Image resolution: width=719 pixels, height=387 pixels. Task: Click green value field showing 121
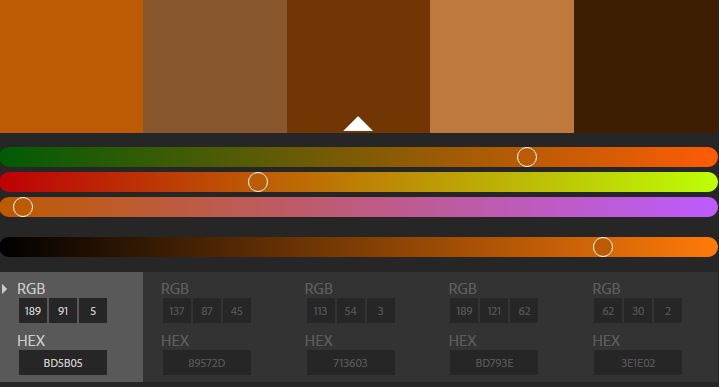click(x=494, y=311)
